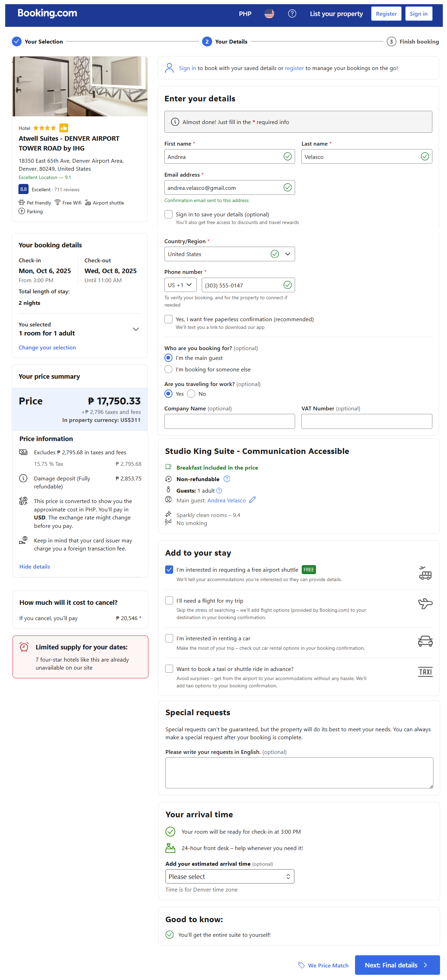Click the Next: Final details button

(x=397, y=965)
